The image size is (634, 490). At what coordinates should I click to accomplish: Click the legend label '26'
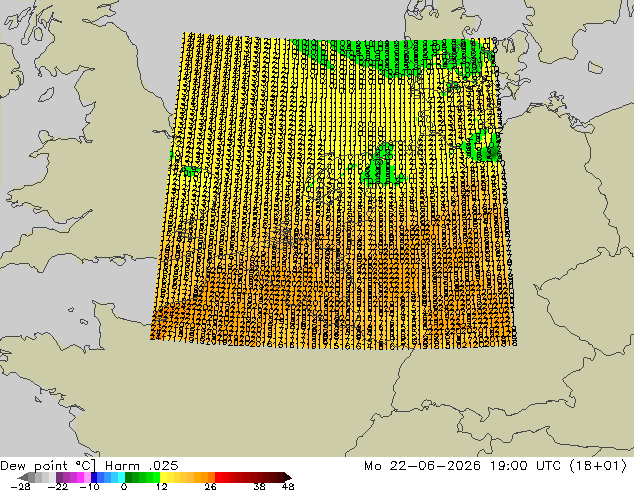point(210,486)
